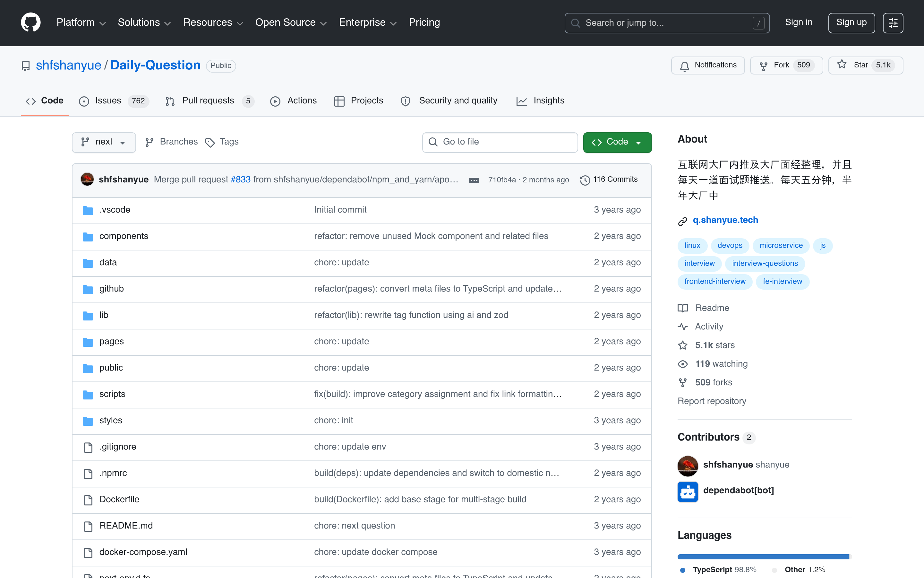The height and width of the screenshot is (578, 924).
Task: Open the 'refactor(lib): rewrite tag function' commit
Action: click(x=411, y=315)
